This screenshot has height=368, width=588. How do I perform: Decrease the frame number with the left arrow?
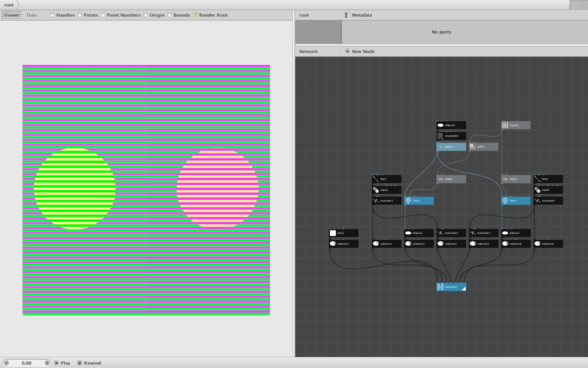(x=6, y=363)
